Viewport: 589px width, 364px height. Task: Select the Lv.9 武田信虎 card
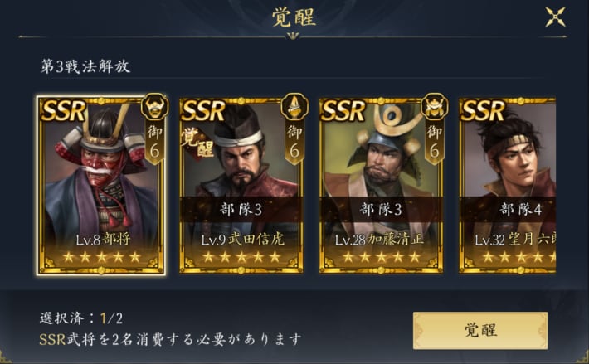pyautogui.click(x=241, y=186)
